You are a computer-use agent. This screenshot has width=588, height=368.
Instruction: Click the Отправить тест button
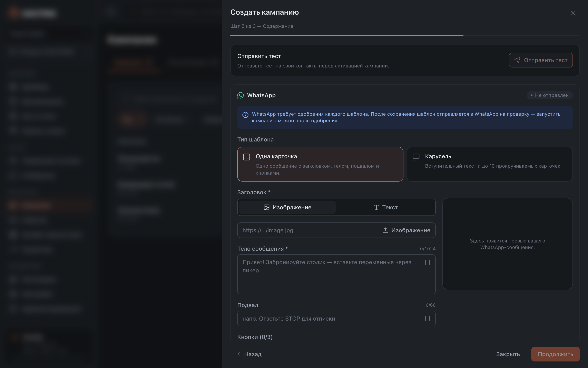541,60
